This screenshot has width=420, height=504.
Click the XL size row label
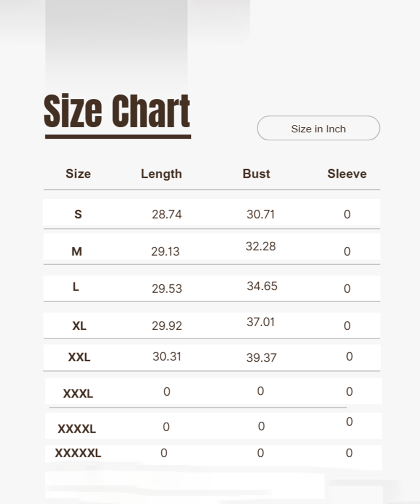[x=79, y=325]
